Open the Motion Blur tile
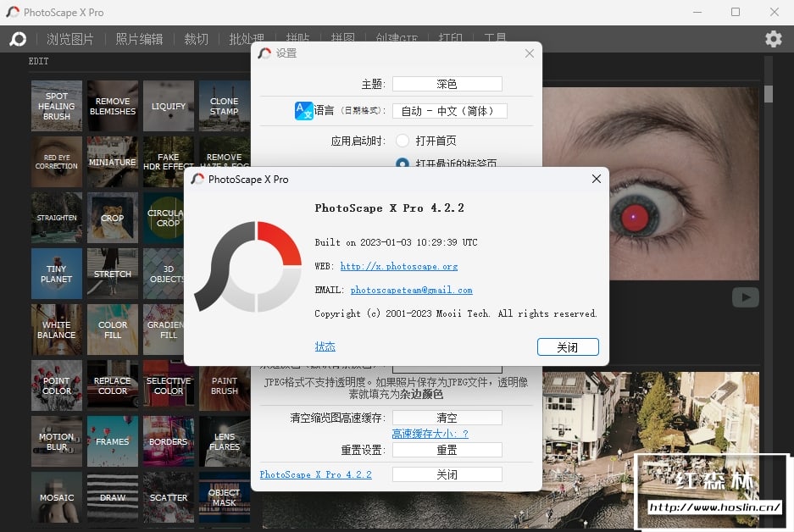 coord(56,441)
